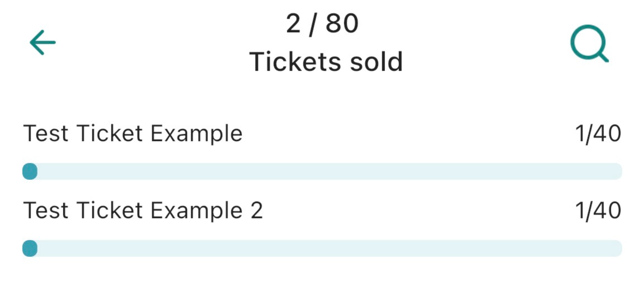This screenshot has height=283, width=644.
Task: Click the 1/40 count beside Test Ticket Example 2
Action: point(598,211)
